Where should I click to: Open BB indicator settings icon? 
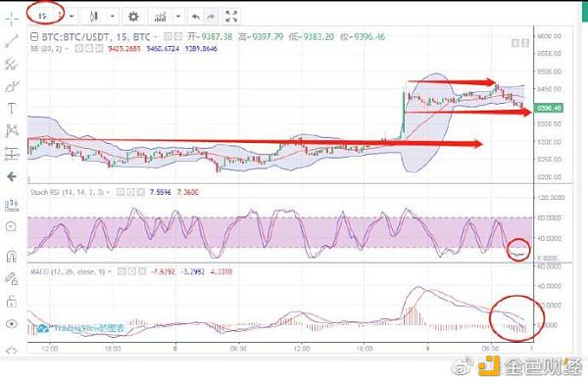pos(89,48)
